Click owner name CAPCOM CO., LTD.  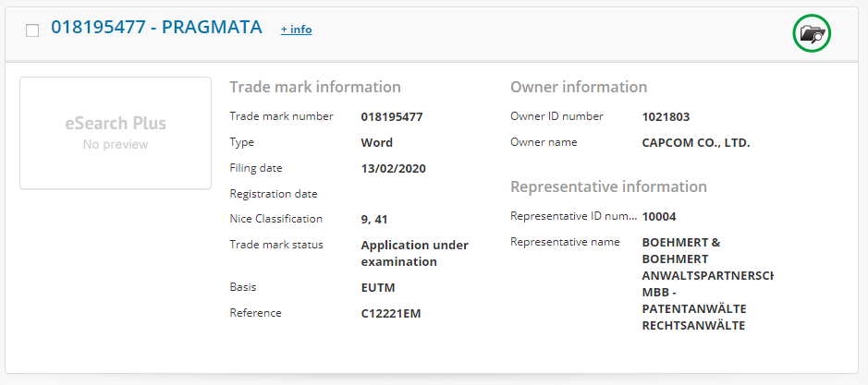pyautogui.click(x=695, y=143)
